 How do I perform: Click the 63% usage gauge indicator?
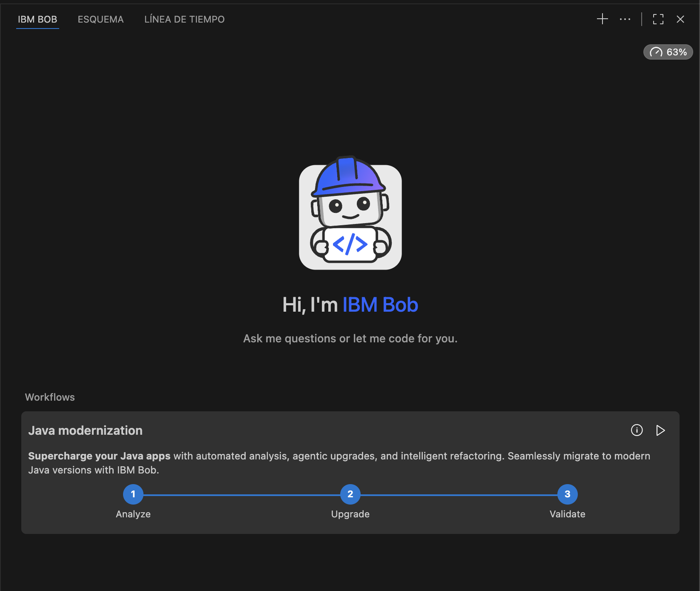pos(668,52)
